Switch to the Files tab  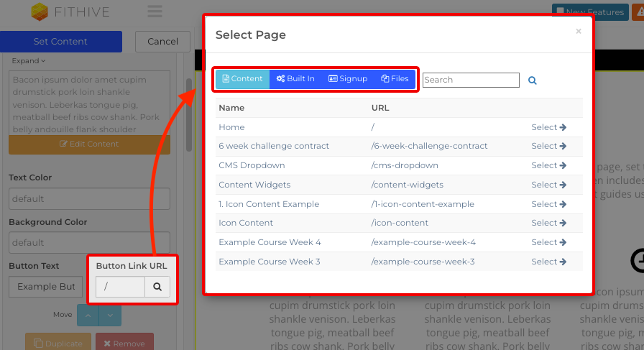(x=395, y=78)
